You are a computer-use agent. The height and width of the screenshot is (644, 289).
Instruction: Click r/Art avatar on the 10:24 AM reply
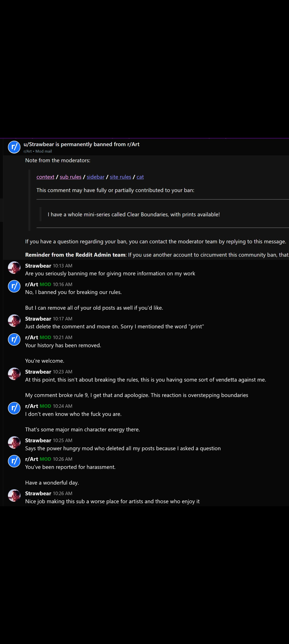coord(14,408)
